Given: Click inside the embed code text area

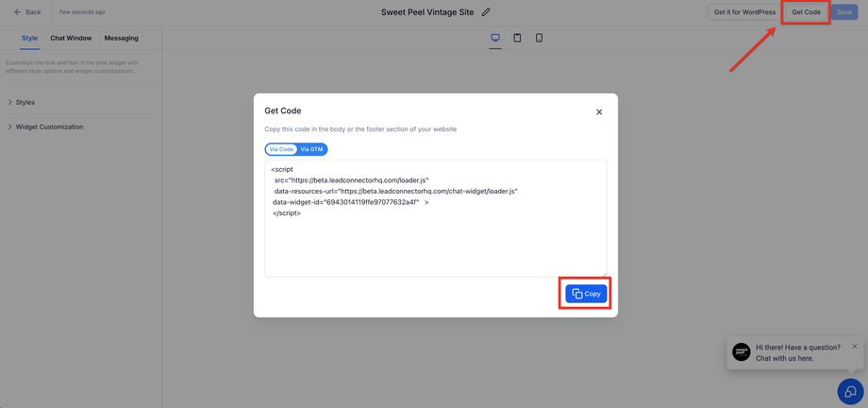Looking at the screenshot, I should pyautogui.click(x=435, y=241).
